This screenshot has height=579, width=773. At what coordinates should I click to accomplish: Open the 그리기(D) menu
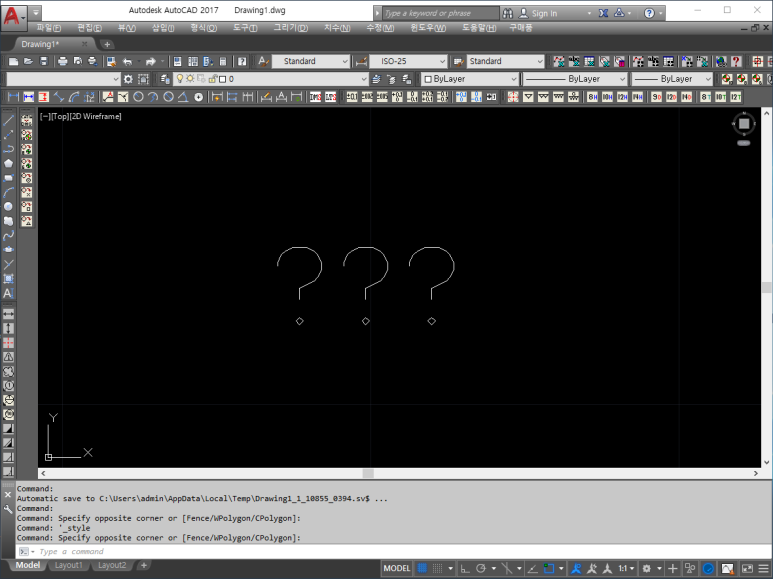click(291, 28)
